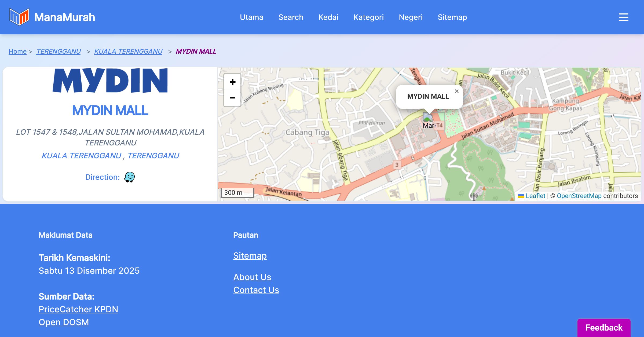The width and height of the screenshot is (644, 337).
Task: Open the Search nav item
Action: point(291,17)
